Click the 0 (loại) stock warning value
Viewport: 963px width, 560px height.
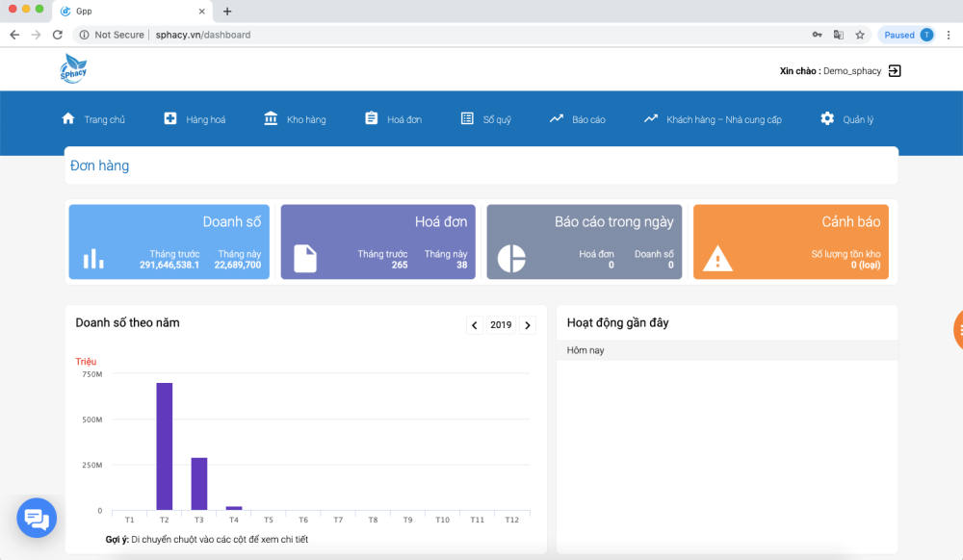[866, 265]
